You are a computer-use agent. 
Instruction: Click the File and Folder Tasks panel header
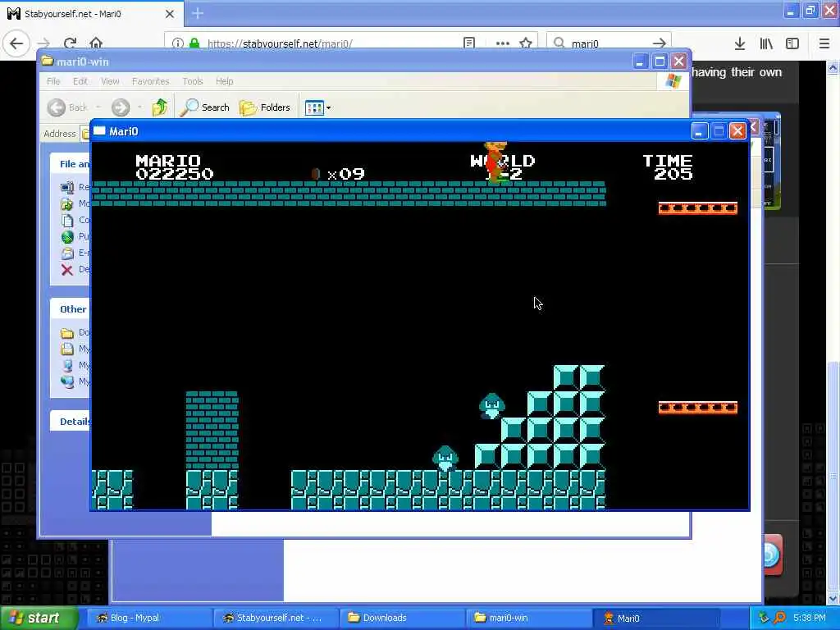pos(71,164)
